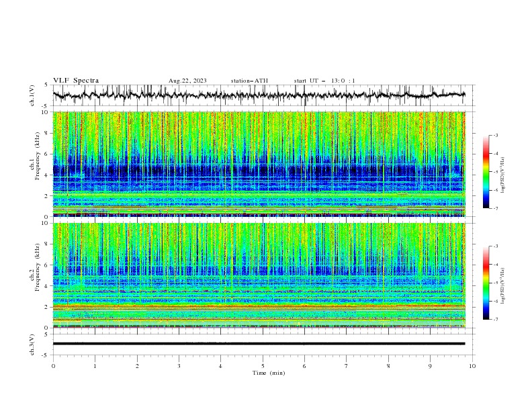The height and width of the screenshot is (411, 532).
Task: Click the ch.1 time-series waveform trace
Action: coord(259,95)
